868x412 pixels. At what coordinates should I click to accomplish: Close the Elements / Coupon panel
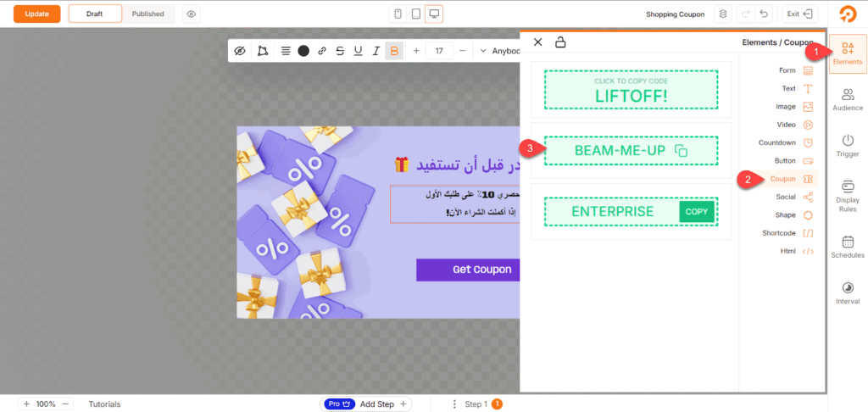tap(537, 42)
